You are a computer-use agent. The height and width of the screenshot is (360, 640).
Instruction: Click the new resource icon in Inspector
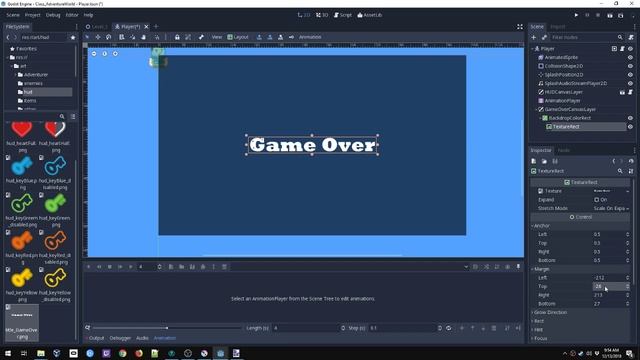coord(534,161)
